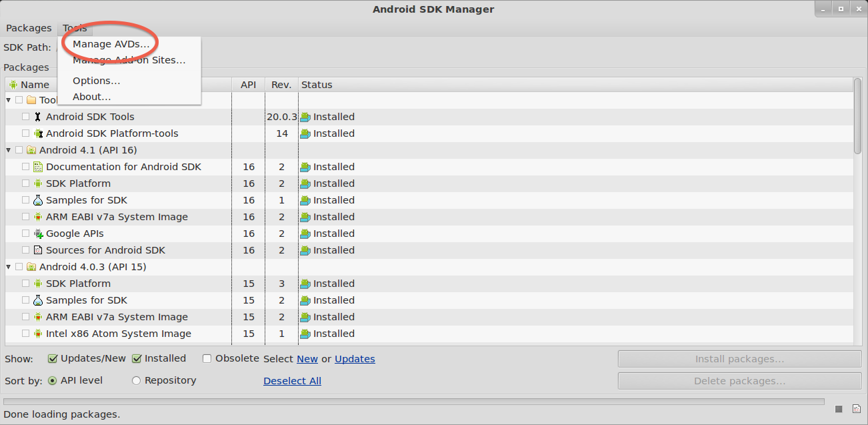Click the Samples for SDK flask icon, API 16
The width and height of the screenshot is (868, 425).
[38, 200]
